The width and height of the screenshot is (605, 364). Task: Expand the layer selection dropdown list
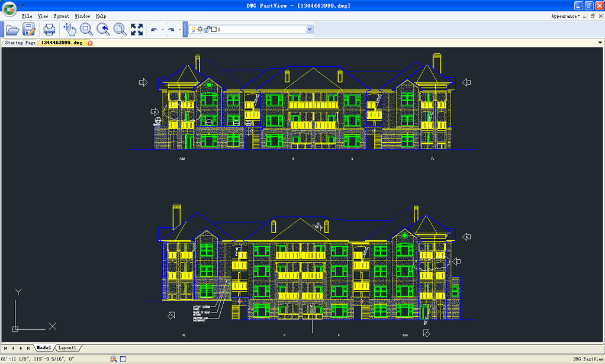pos(309,30)
